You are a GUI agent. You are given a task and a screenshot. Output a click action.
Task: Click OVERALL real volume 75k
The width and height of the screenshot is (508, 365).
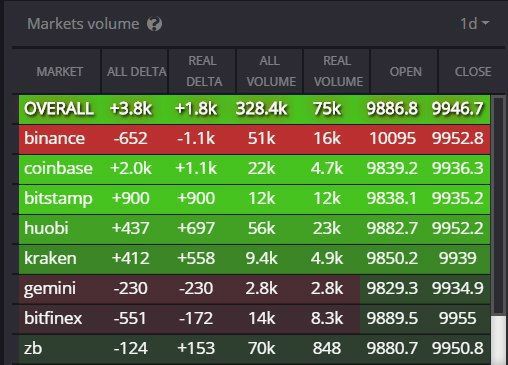[x=327, y=109]
